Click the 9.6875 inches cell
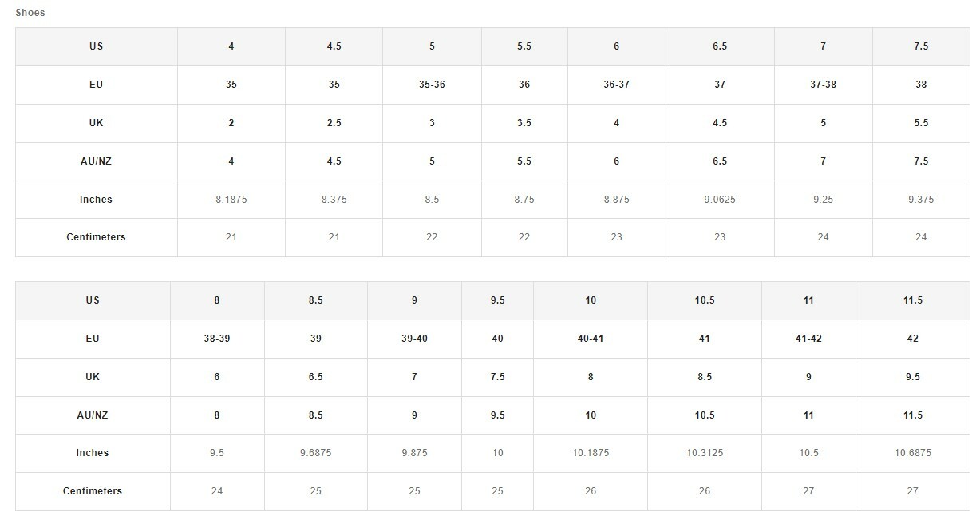 pyautogui.click(x=316, y=453)
